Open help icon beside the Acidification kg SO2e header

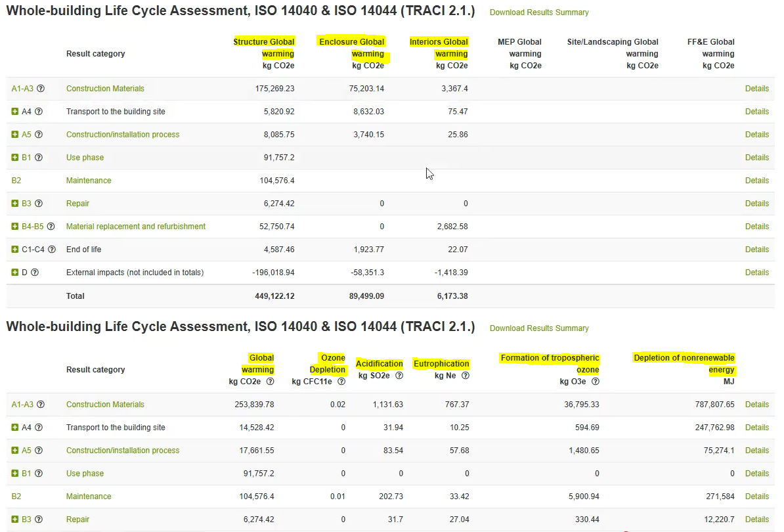399,376
